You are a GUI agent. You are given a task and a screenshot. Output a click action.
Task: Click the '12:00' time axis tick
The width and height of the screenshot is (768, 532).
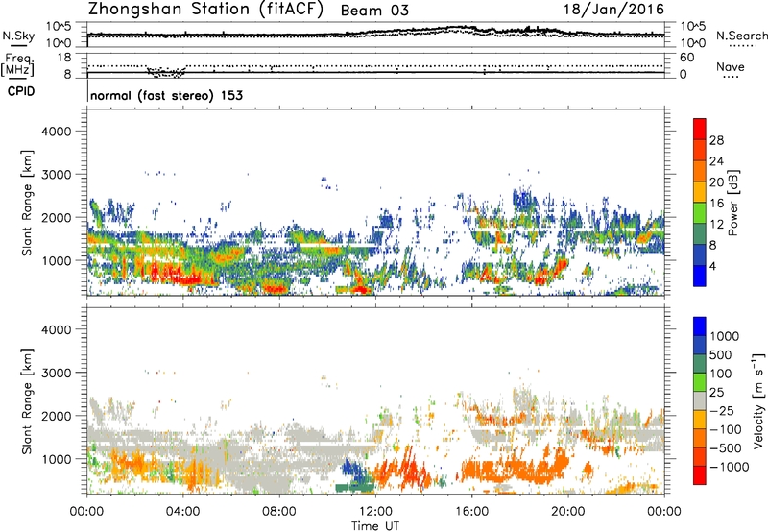point(375,512)
